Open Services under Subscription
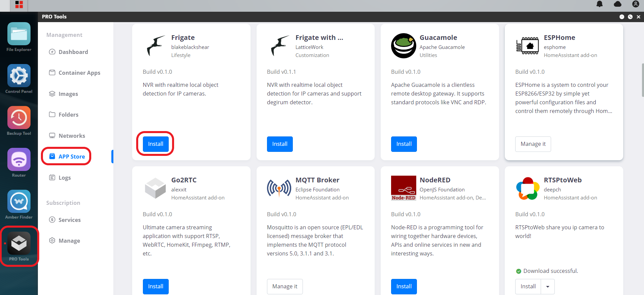The height and width of the screenshot is (295, 644). tap(69, 220)
